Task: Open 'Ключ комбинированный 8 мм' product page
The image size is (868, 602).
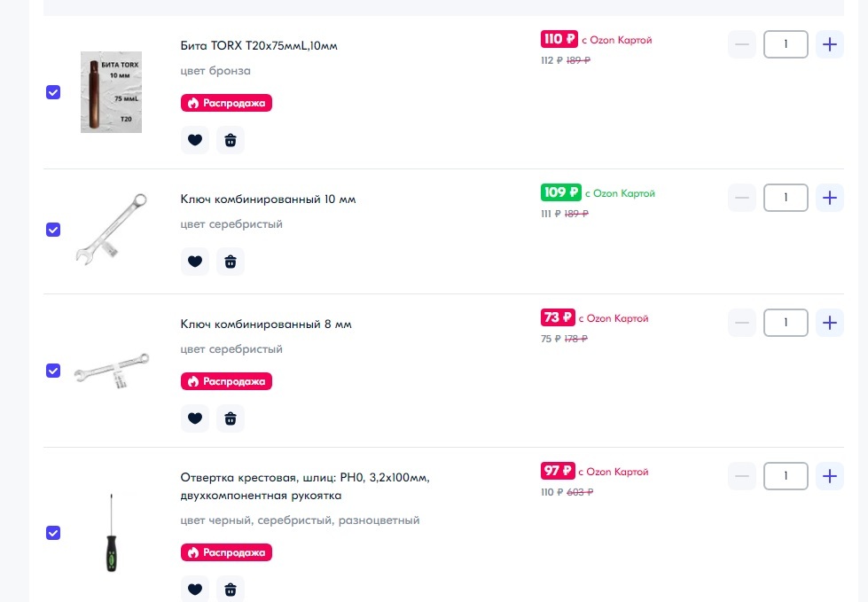Action: click(x=266, y=324)
